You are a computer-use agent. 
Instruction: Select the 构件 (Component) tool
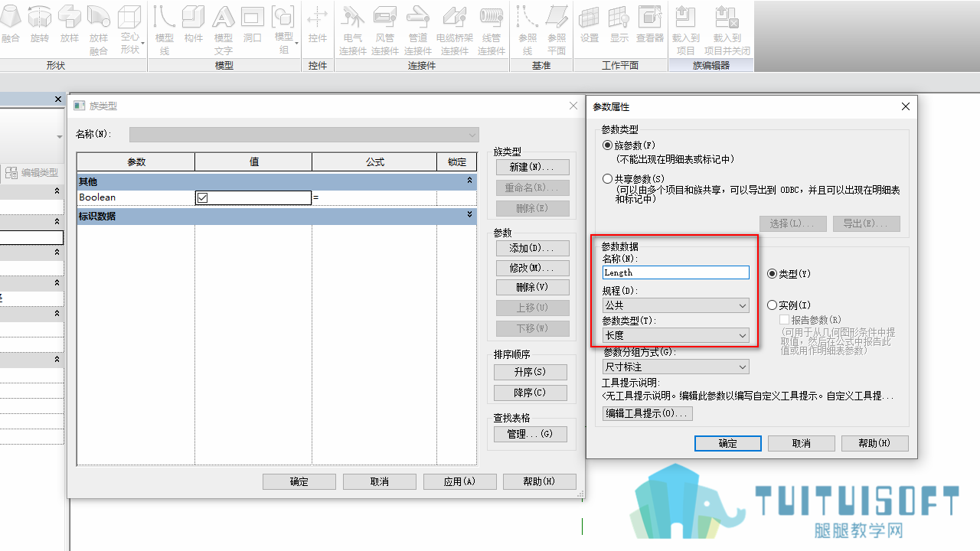click(194, 24)
